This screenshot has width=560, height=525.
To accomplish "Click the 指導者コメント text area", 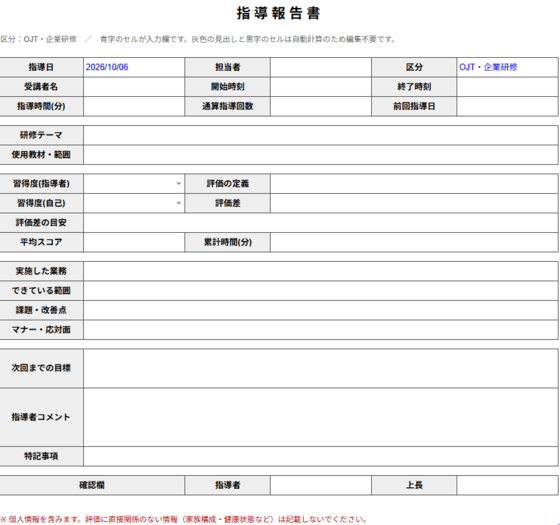I will [x=321, y=417].
